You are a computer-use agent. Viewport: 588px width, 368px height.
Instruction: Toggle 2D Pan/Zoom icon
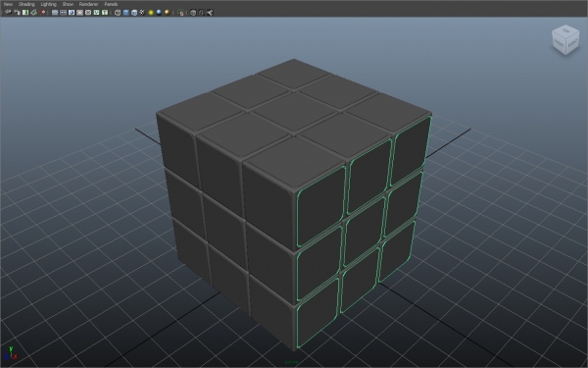click(x=42, y=13)
